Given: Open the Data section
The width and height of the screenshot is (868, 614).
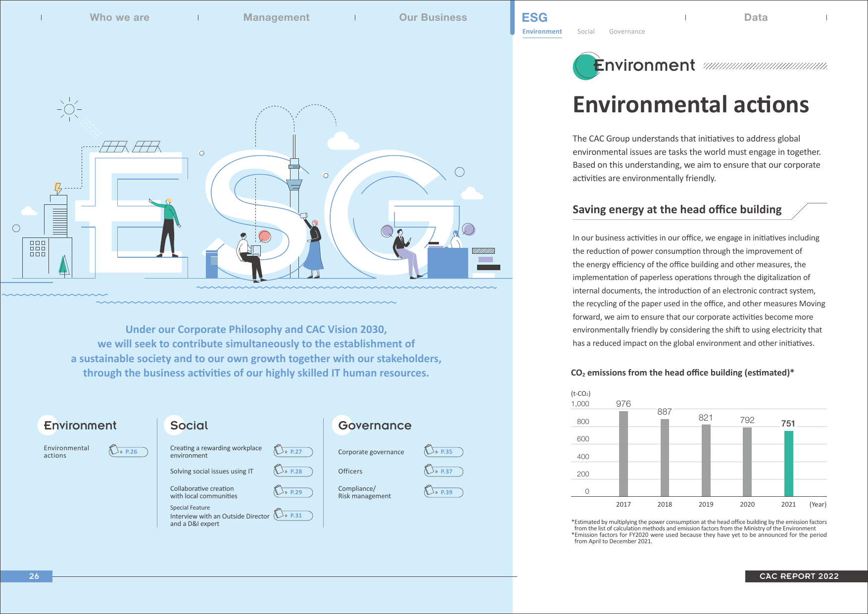Looking at the screenshot, I should click(x=756, y=17).
